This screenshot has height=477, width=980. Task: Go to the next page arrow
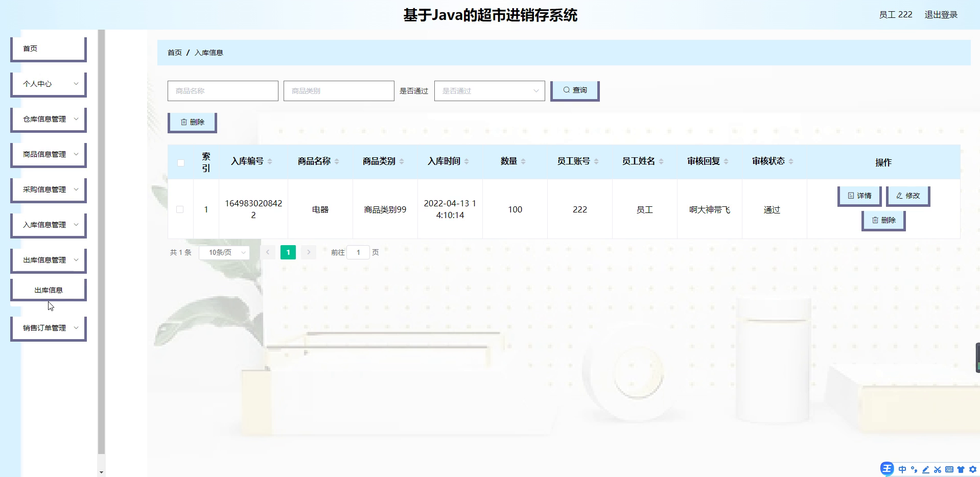309,252
